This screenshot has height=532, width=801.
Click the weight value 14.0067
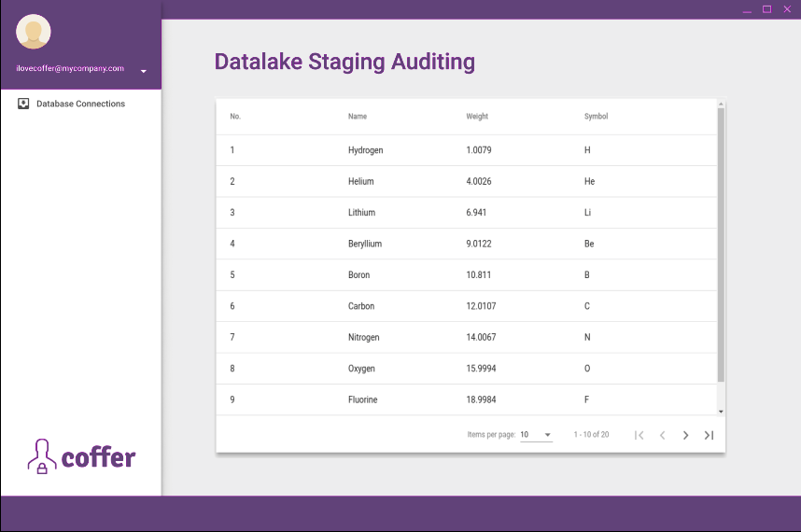pos(481,337)
